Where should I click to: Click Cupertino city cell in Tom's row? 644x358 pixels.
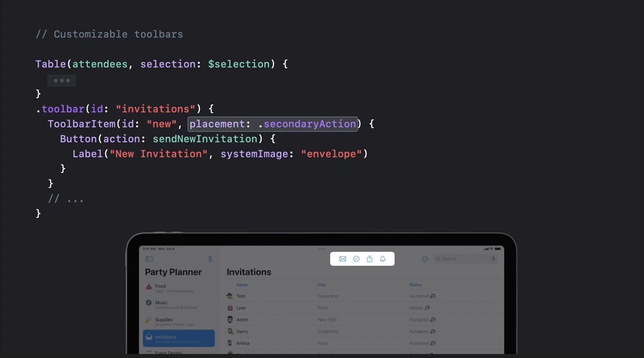point(327,296)
